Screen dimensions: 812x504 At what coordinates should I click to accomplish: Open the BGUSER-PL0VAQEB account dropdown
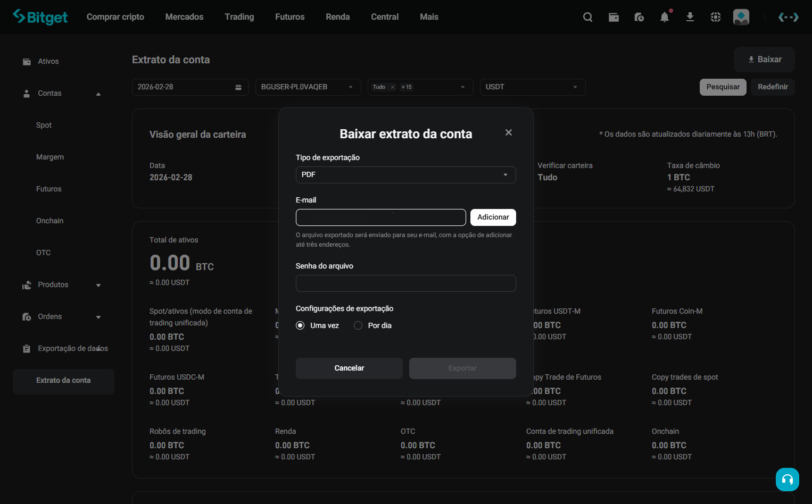pos(308,87)
